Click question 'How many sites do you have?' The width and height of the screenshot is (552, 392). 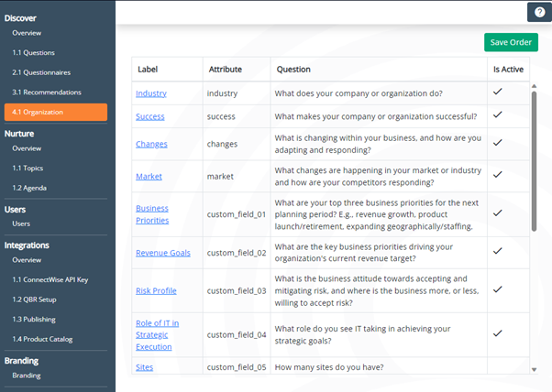[329, 367]
